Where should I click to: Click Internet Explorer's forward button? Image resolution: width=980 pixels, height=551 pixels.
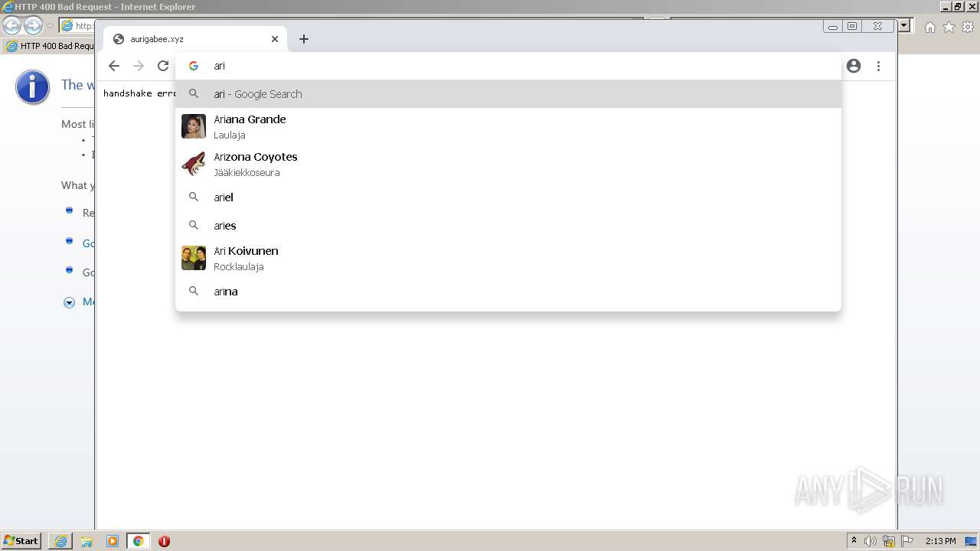pyautogui.click(x=33, y=26)
